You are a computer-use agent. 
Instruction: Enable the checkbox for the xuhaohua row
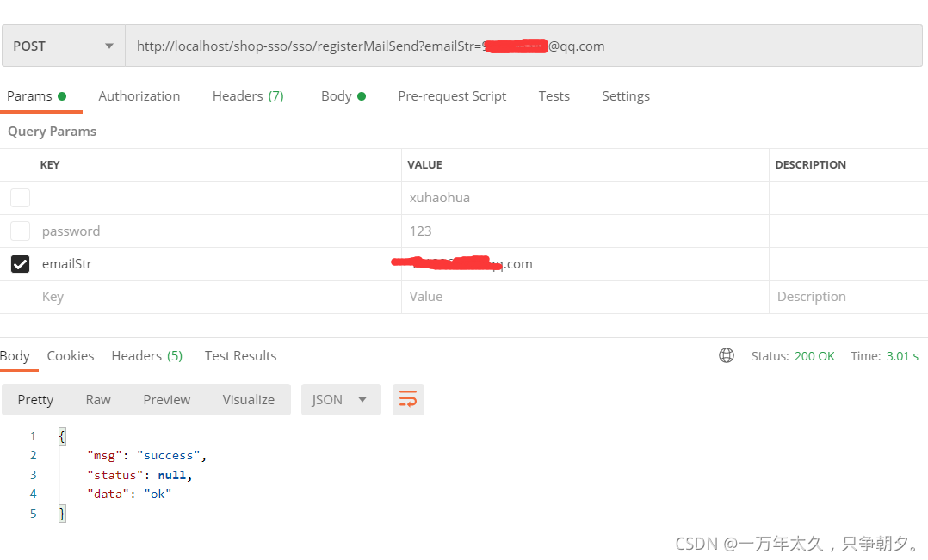pyautogui.click(x=20, y=198)
